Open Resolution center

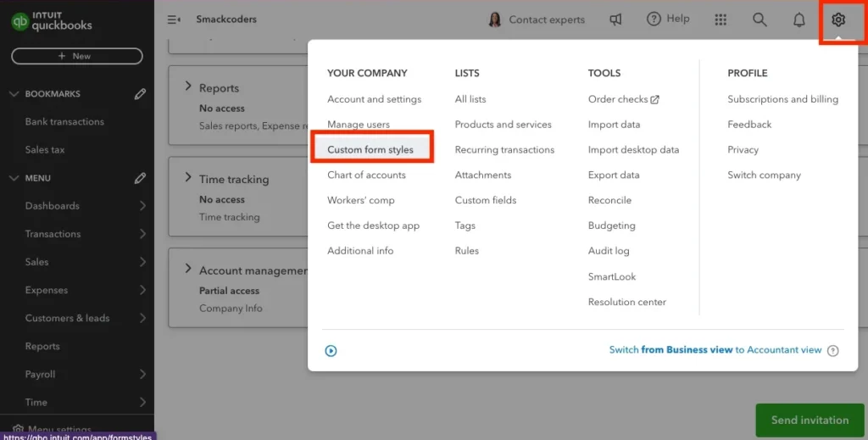626,302
